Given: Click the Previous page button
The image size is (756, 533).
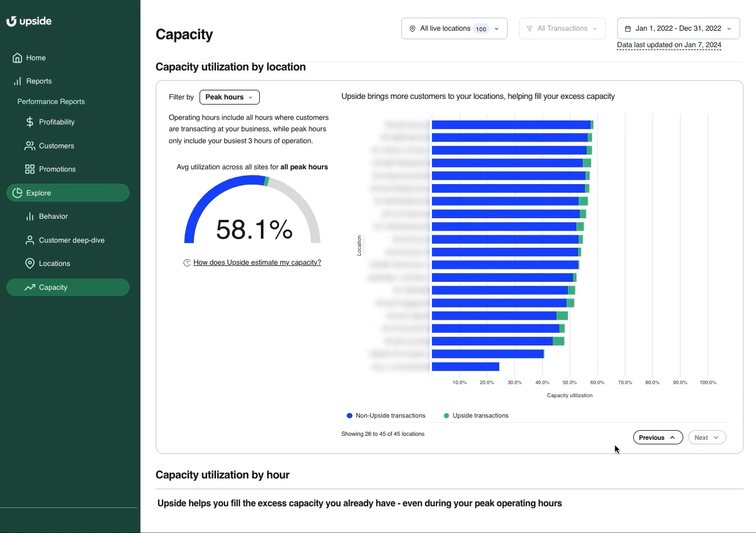Looking at the screenshot, I should pyautogui.click(x=658, y=438).
